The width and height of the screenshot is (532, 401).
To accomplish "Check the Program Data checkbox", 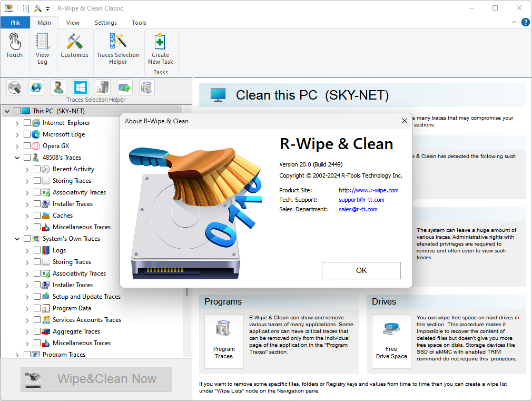I will (x=37, y=308).
